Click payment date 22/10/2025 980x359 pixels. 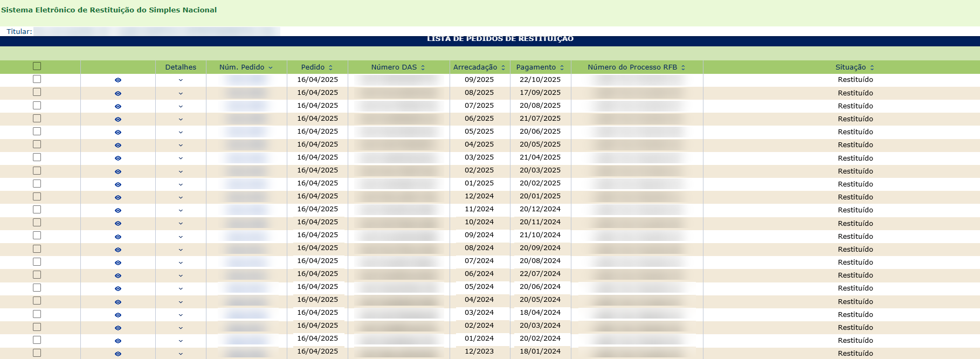pos(540,79)
